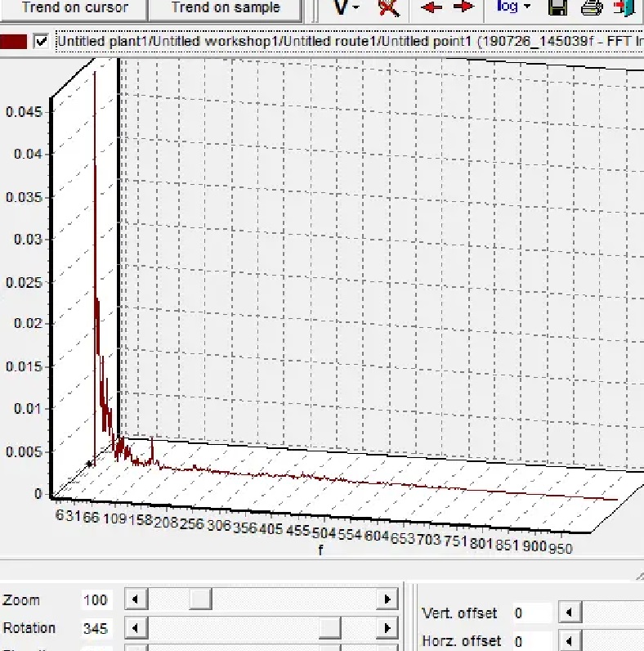Click the 504 label on the frequency axis
This screenshot has width=644, height=651.
[324, 532]
